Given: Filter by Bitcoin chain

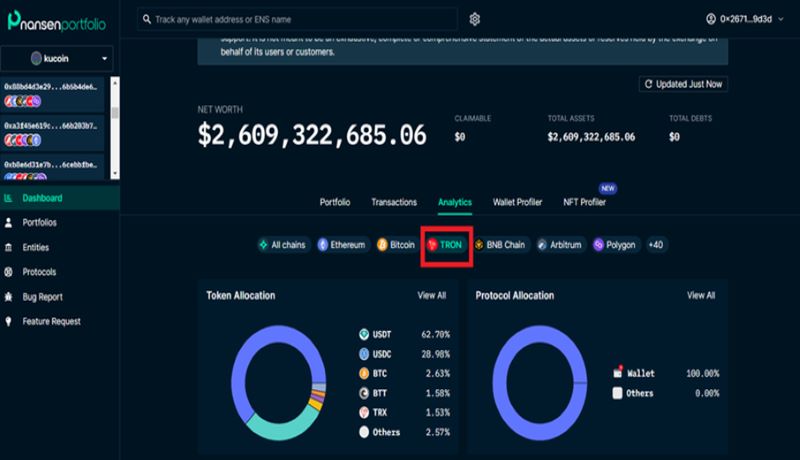Looking at the screenshot, I should coord(396,245).
